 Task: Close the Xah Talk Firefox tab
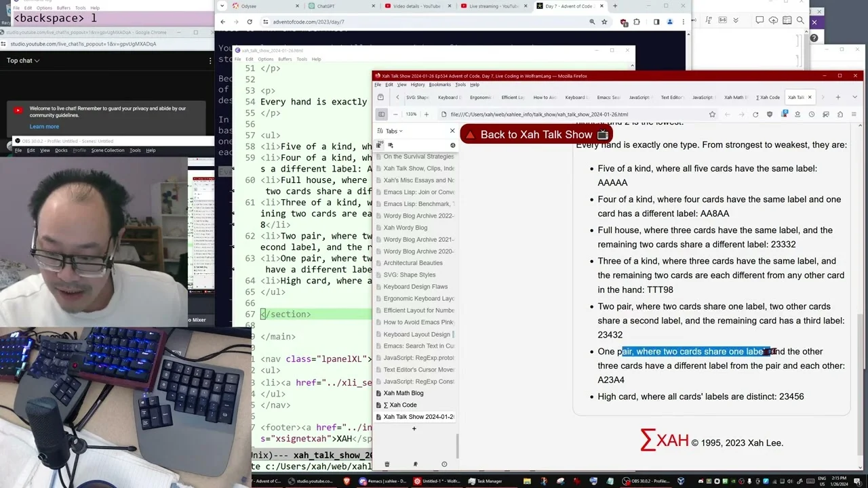click(809, 97)
